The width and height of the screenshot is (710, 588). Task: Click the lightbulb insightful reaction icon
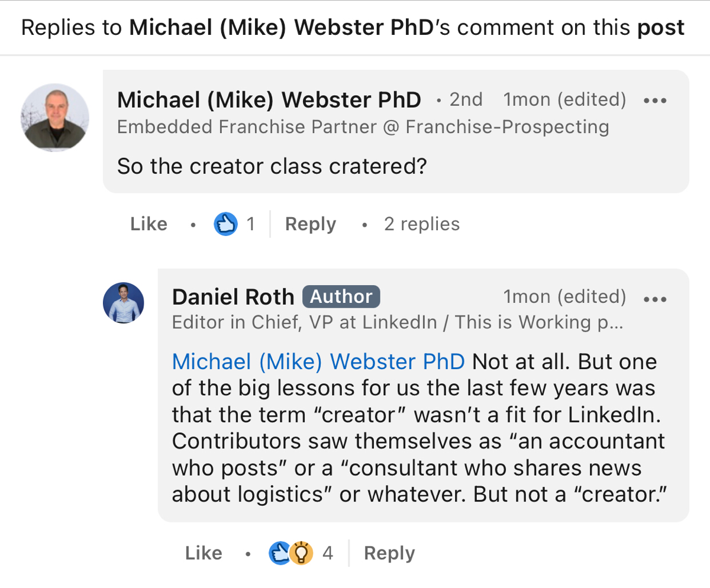[x=302, y=553]
